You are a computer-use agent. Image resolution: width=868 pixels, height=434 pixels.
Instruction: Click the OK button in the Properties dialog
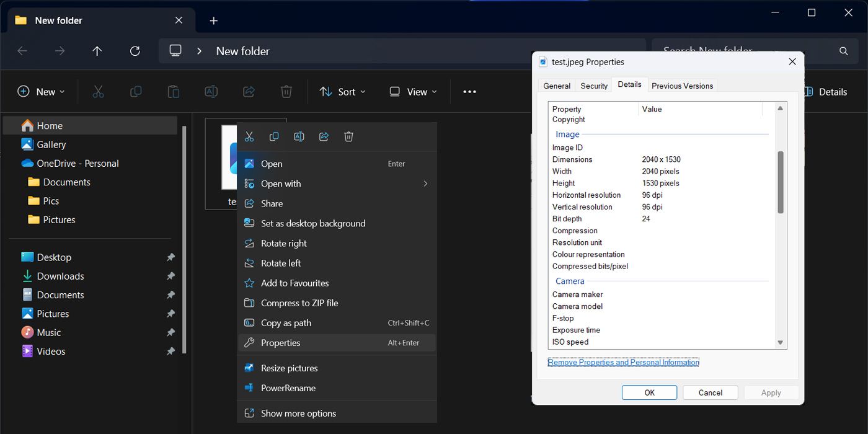coord(649,392)
